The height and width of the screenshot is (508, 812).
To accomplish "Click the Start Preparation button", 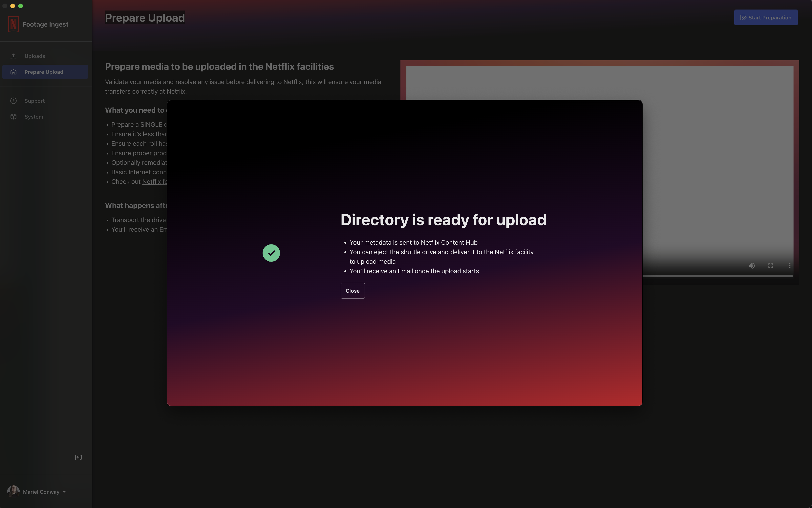I will pos(766,17).
